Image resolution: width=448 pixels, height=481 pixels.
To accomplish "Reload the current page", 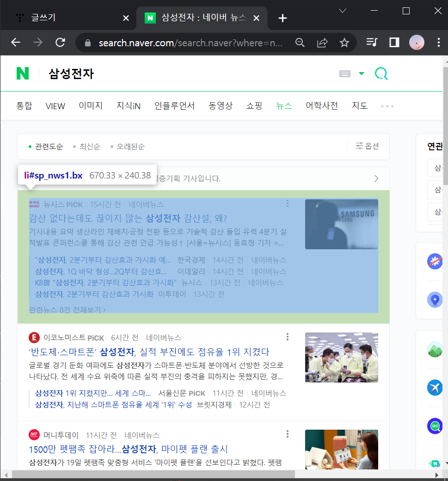I will [61, 43].
